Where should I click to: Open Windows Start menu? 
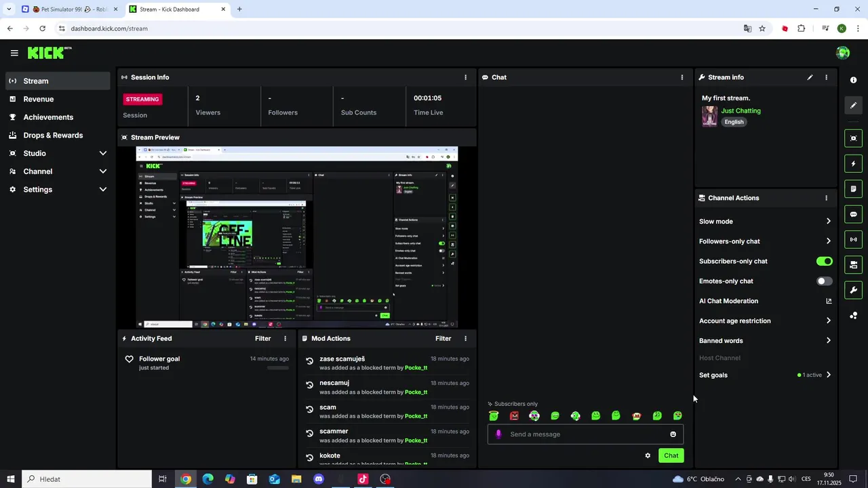pyautogui.click(x=11, y=479)
